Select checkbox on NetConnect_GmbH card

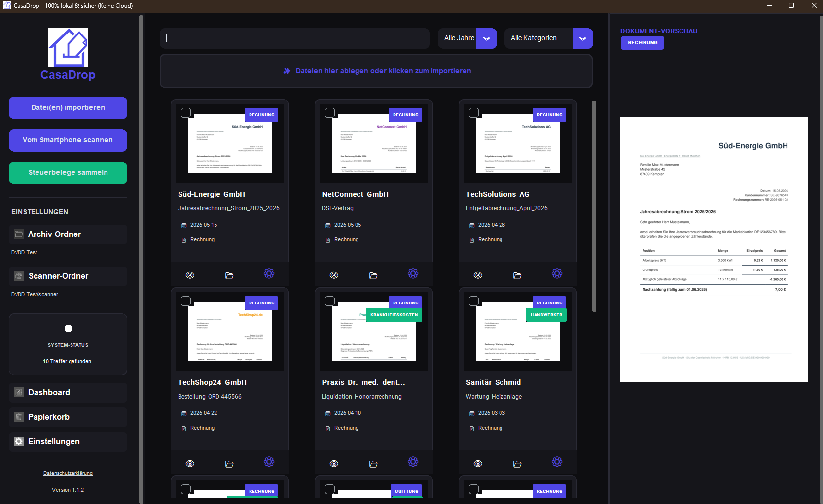point(330,113)
